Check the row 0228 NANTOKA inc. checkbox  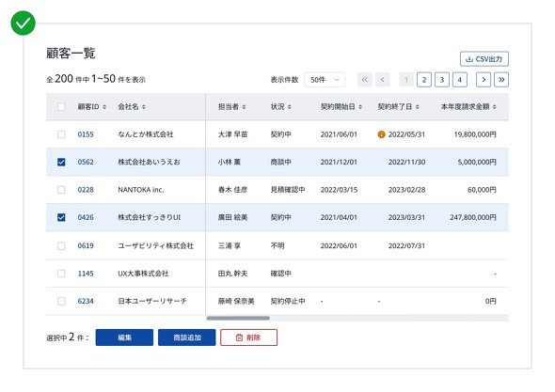point(61,190)
